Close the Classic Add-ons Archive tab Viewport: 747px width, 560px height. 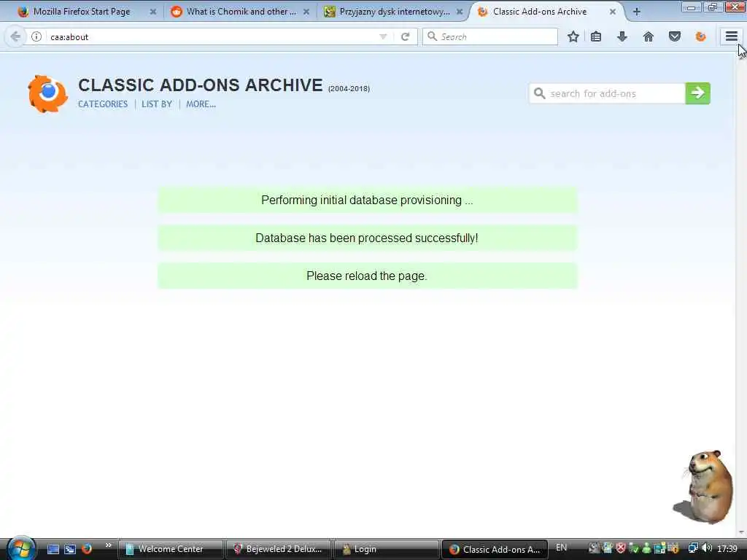613,12
